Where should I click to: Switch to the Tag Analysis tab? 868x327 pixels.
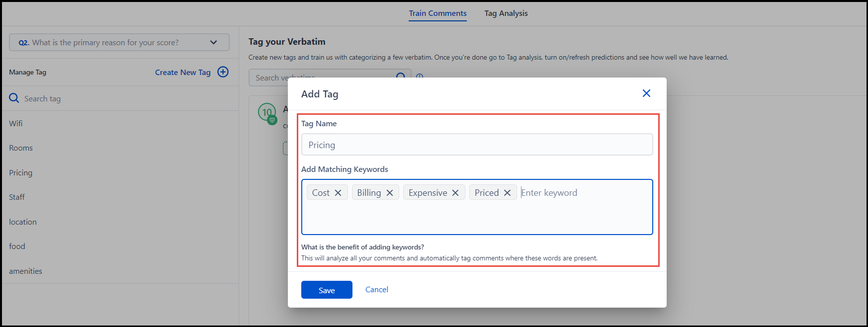(x=506, y=13)
